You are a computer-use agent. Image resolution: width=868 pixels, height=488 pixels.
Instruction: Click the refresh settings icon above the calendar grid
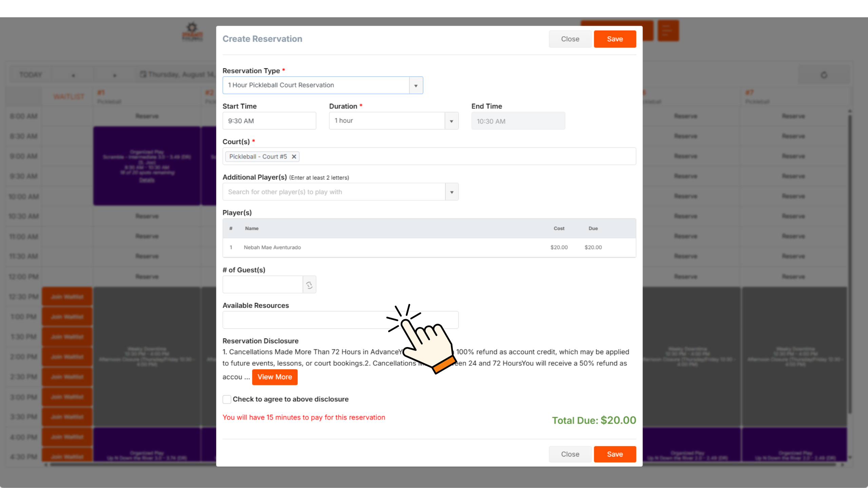click(x=824, y=75)
